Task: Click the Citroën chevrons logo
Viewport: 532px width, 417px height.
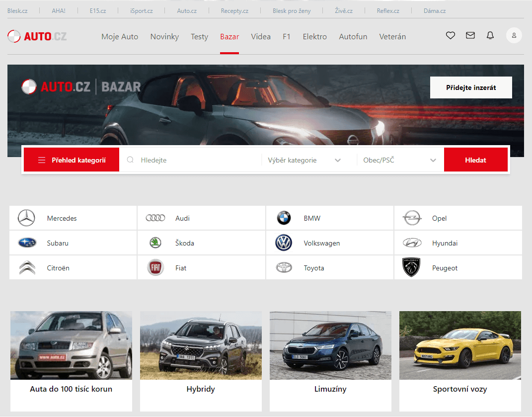Action: coord(27,267)
